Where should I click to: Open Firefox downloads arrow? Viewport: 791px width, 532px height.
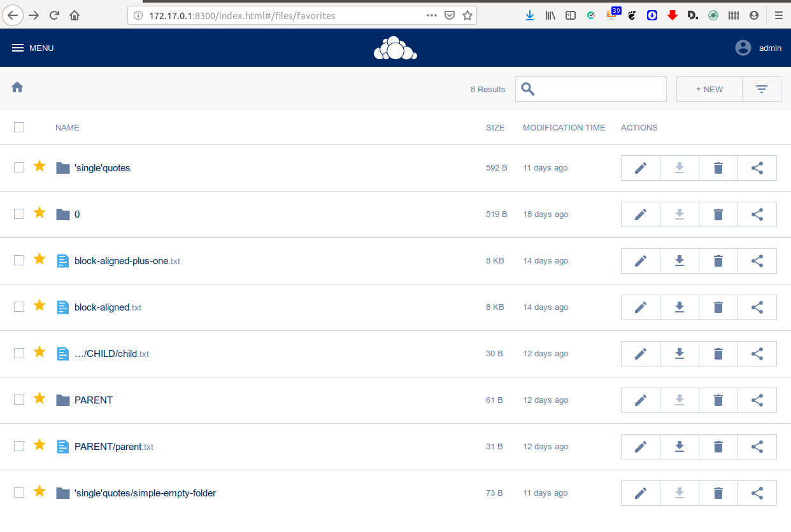click(x=530, y=15)
